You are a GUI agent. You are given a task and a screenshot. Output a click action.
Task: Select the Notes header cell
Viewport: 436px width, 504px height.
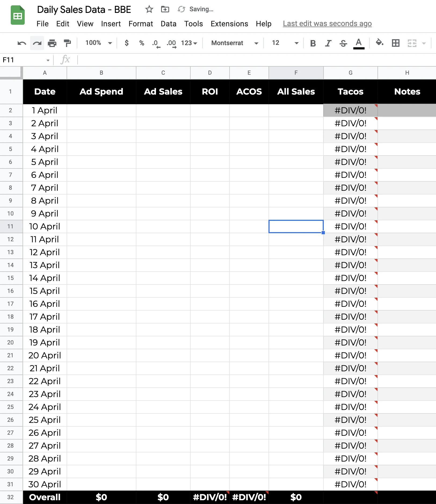click(407, 92)
